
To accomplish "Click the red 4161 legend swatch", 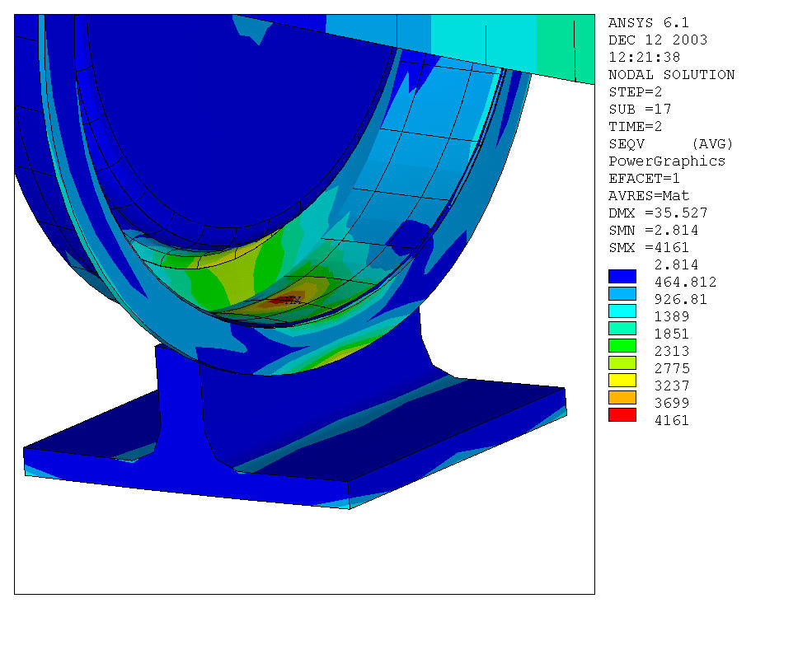I will click(x=622, y=414).
